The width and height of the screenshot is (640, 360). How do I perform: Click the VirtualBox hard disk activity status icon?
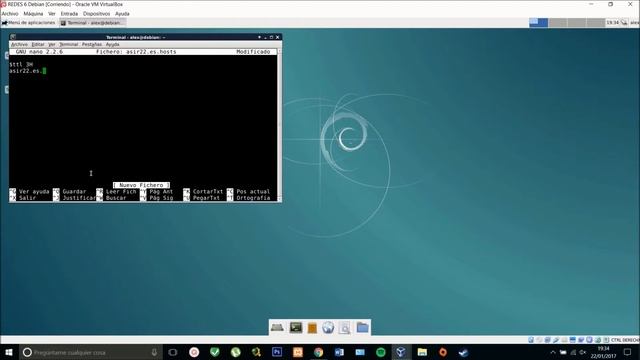click(531, 340)
